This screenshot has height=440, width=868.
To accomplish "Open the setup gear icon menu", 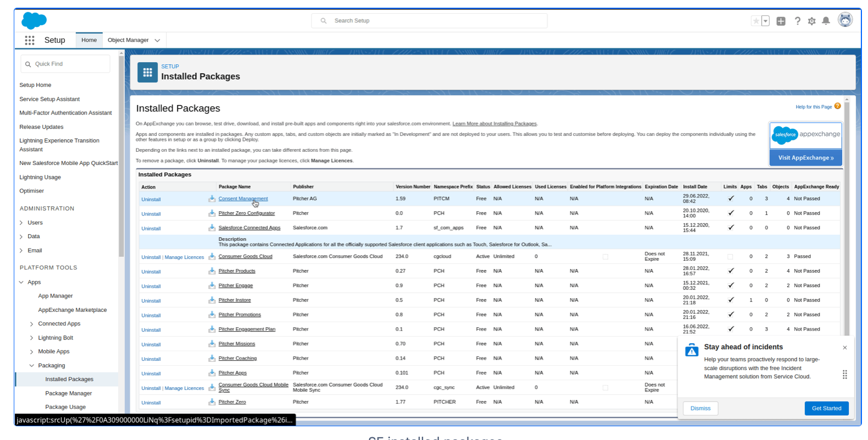I will [811, 21].
